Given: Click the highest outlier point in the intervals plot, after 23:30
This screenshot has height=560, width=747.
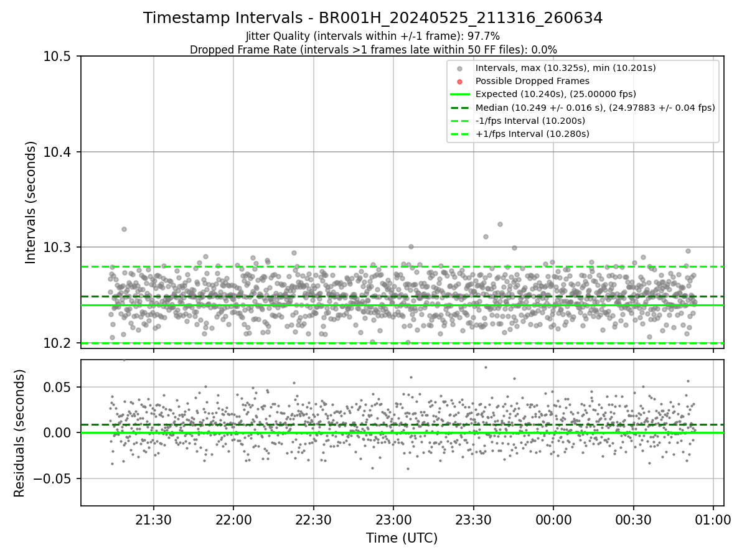Looking at the screenshot, I should point(500,224).
